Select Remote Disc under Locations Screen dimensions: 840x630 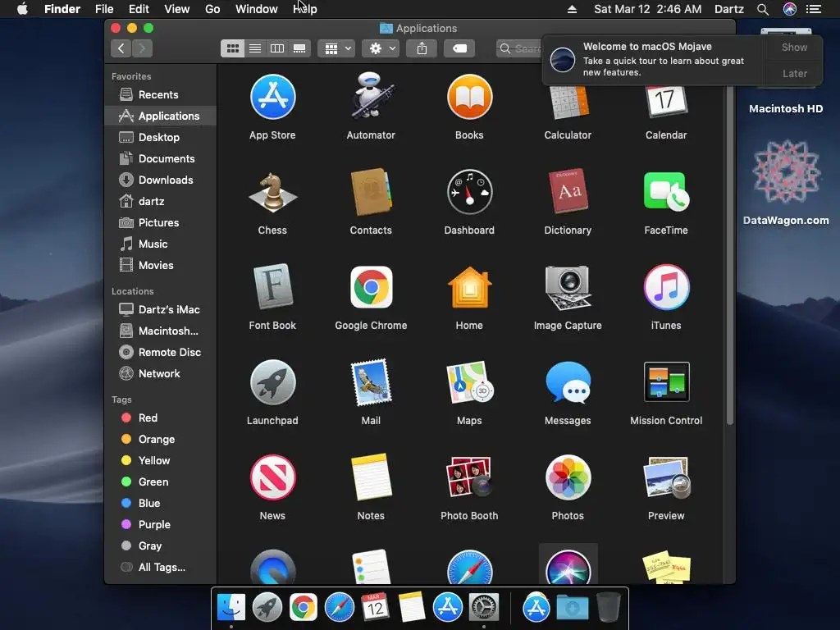(x=161, y=352)
